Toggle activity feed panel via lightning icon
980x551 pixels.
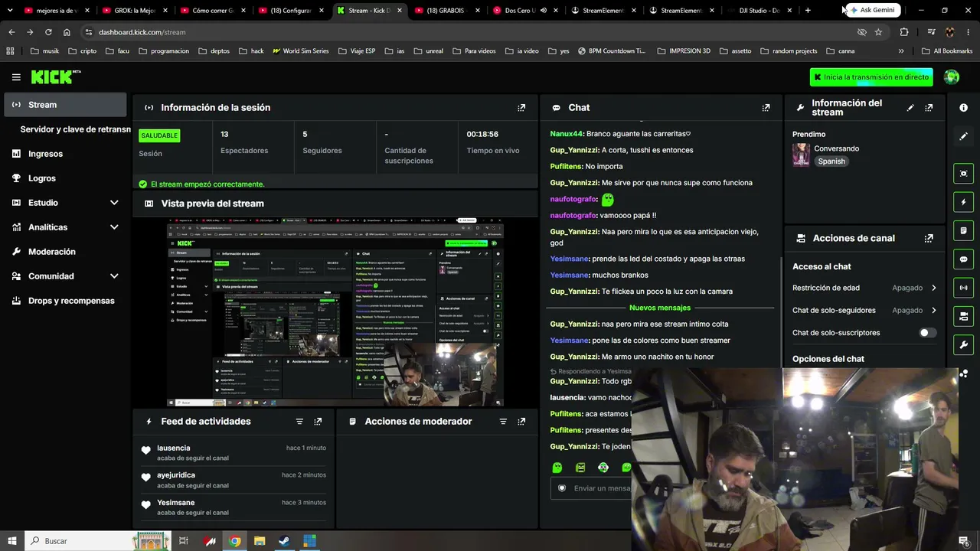[963, 202]
